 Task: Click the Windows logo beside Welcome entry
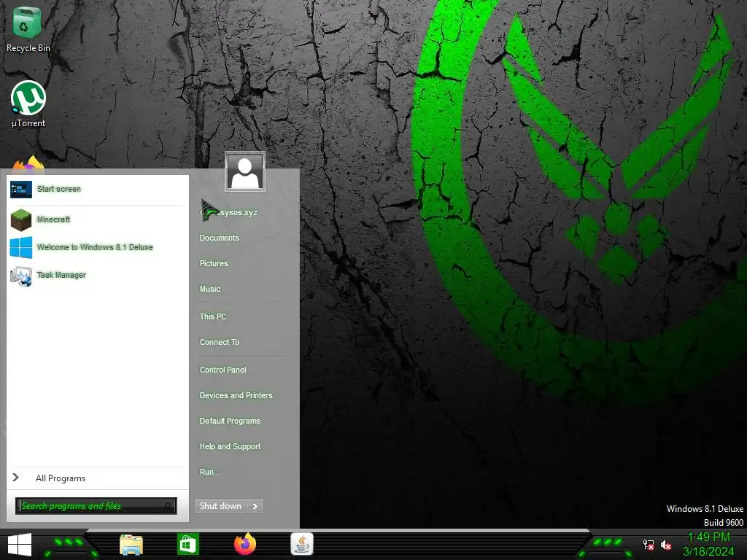pos(21,248)
